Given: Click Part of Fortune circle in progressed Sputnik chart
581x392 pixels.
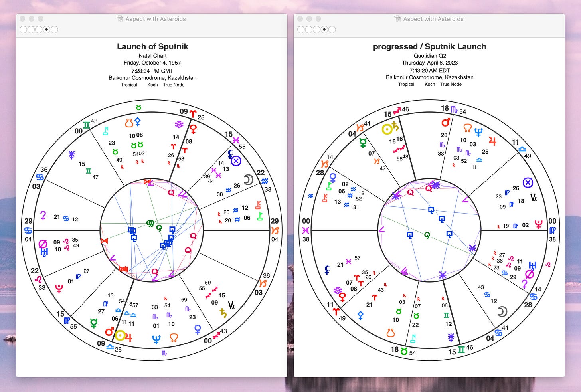Looking at the screenshot, I should (528, 183).
